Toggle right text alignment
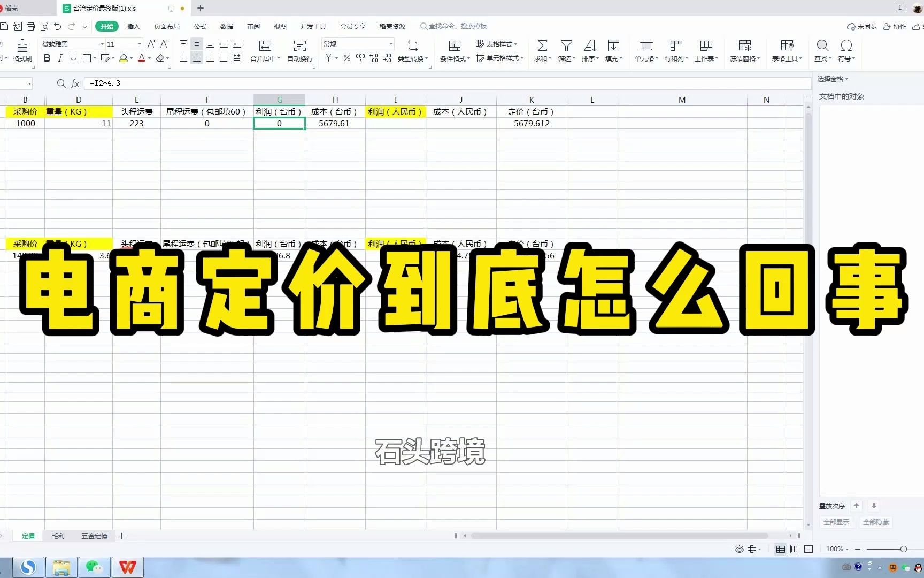The width and height of the screenshot is (924, 578). [x=210, y=58]
